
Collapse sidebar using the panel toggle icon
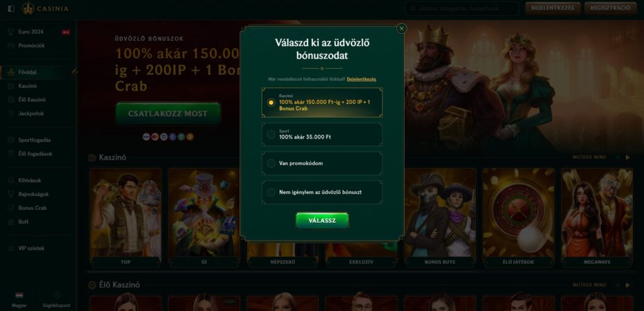11,9
